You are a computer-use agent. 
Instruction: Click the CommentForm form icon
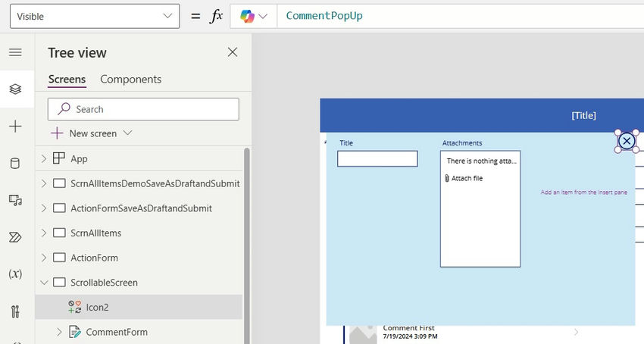click(75, 332)
